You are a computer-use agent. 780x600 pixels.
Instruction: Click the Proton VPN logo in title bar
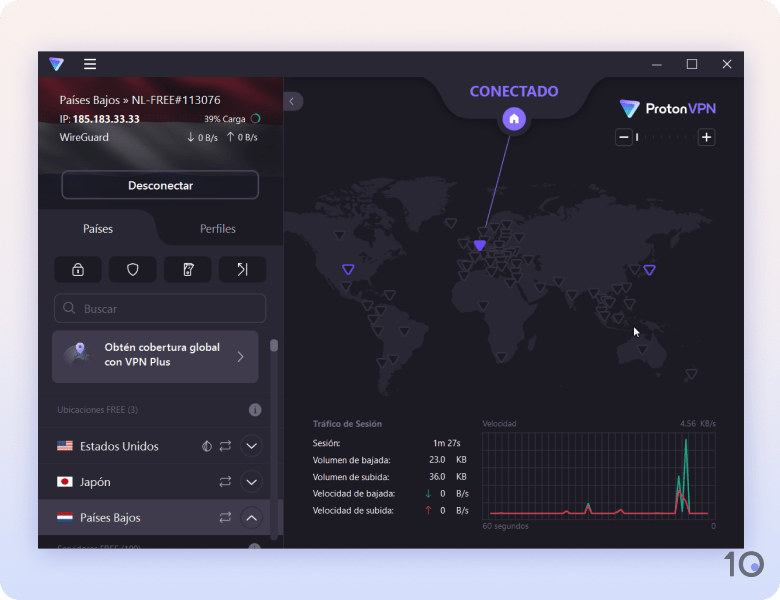57,64
